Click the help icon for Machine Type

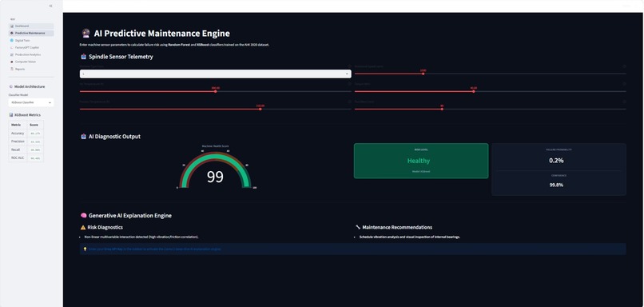349,66
